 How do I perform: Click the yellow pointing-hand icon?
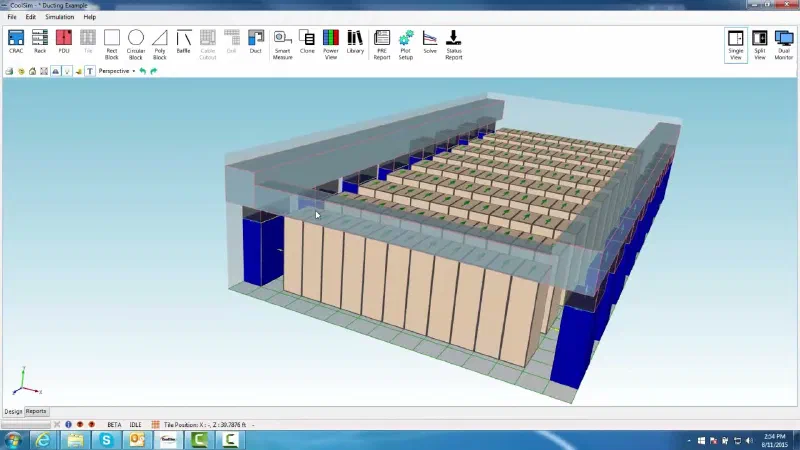(x=79, y=71)
